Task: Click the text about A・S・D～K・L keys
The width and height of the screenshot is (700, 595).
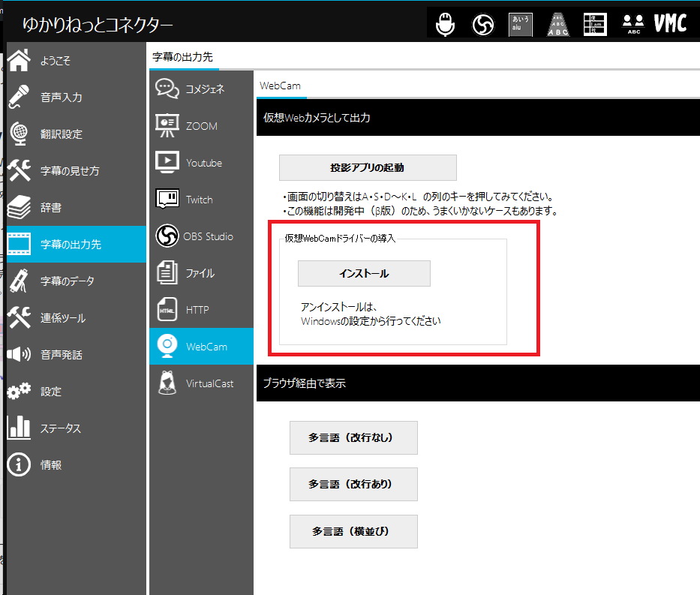Action: tap(419, 197)
